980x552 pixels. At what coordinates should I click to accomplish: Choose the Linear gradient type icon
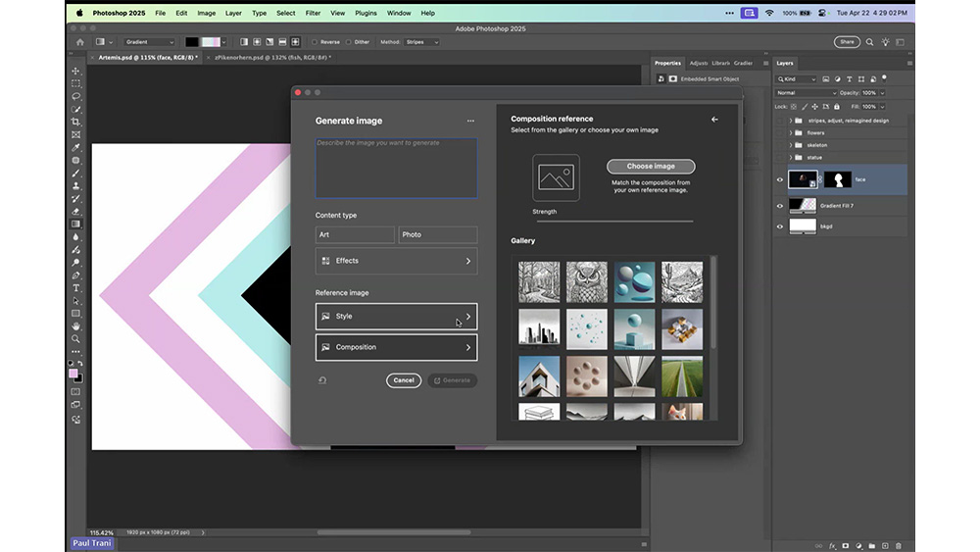tap(244, 42)
